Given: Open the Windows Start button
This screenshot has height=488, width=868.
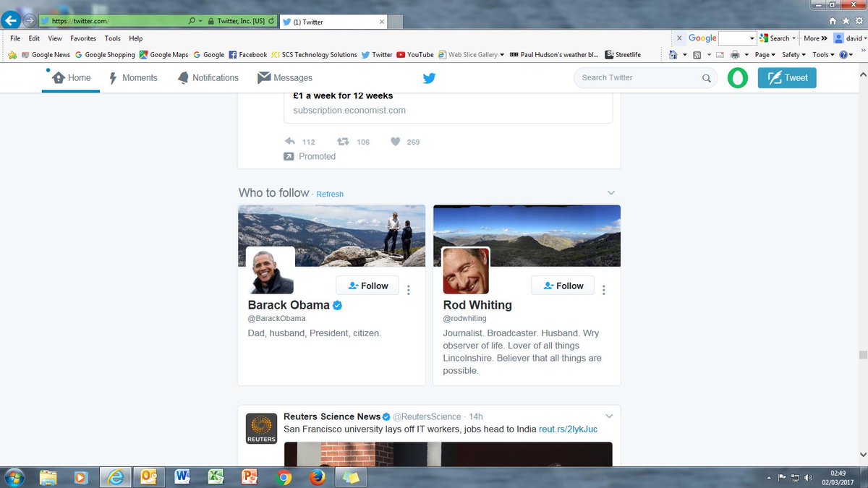Looking at the screenshot, I should pos(14,476).
